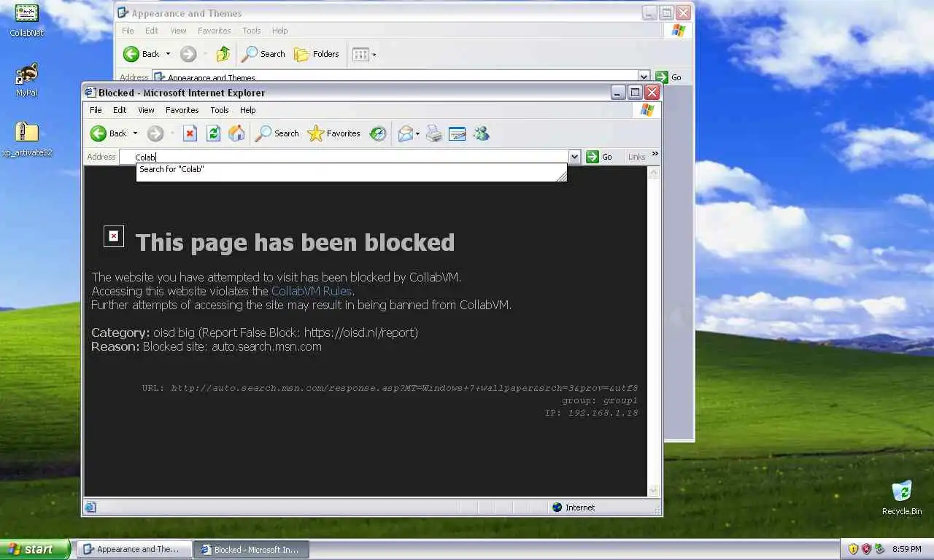This screenshot has width=934, height=560.
Task: Click the Forward arrow in Internet Explorer
Action: [155, 133]
